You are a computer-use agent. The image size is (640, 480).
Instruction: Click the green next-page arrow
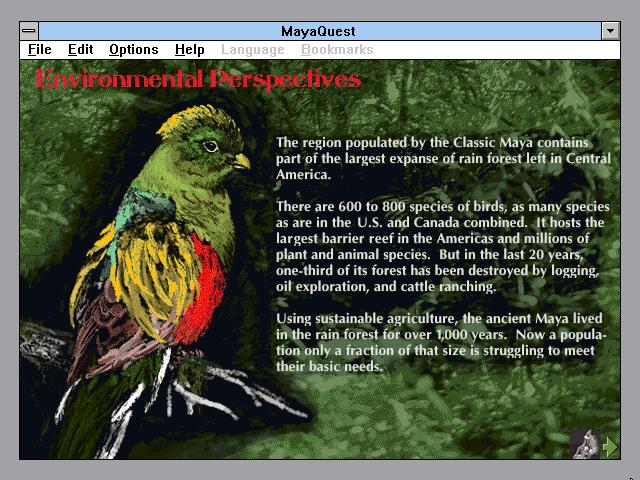pos(611,446)
